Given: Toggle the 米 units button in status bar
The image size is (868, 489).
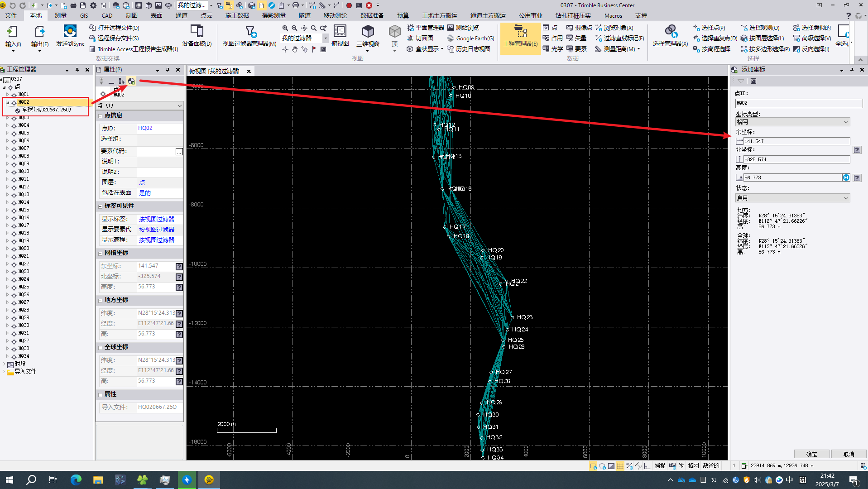Looking at the screenshot, I should [x=681, y=465].
